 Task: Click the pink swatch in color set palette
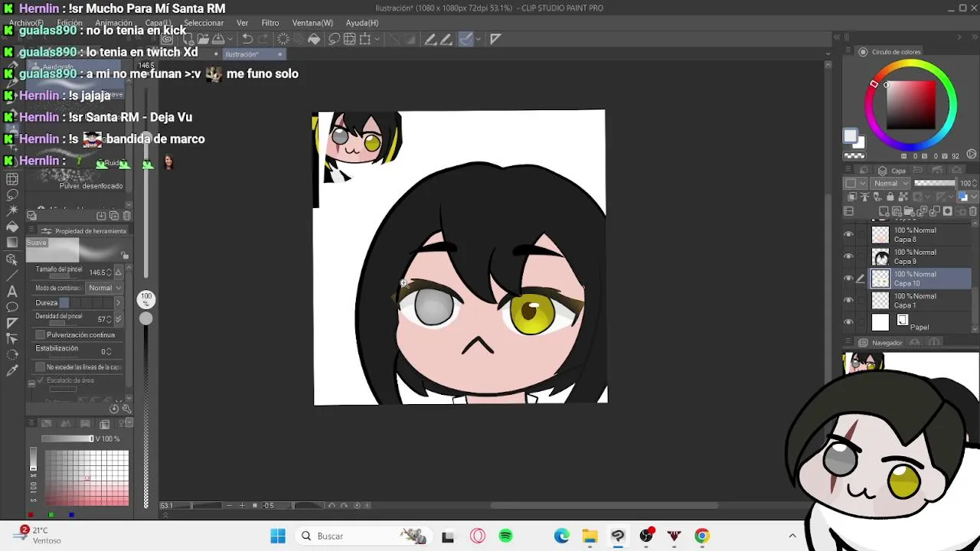click(x=87, y=478)
